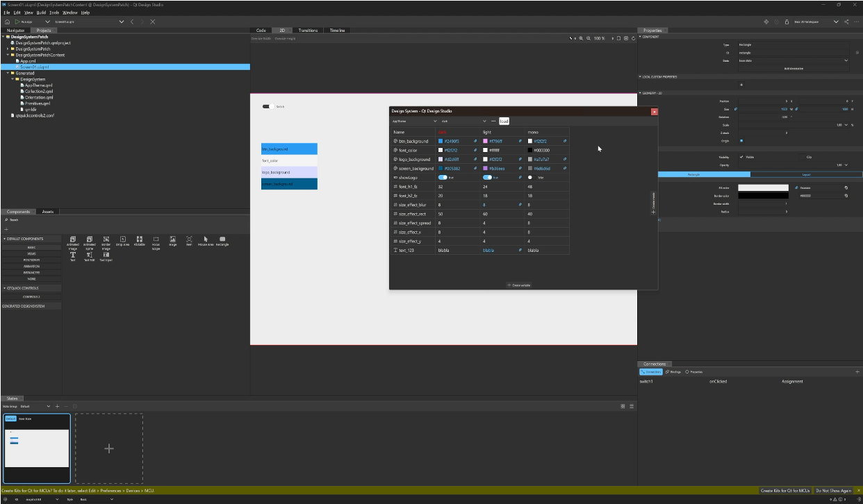This screenshot has width=863, height=504.
Task: Switch to the Transitions tab
Action: pyautogui.click(x=308, y=30)
